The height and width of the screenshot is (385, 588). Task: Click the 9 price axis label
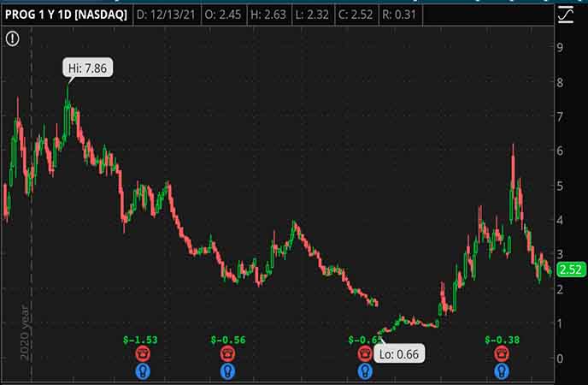pos(560,48)
